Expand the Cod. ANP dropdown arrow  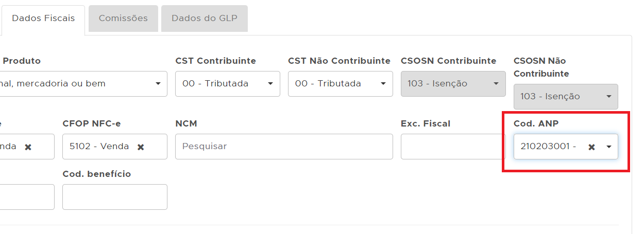tap(609, 147)
